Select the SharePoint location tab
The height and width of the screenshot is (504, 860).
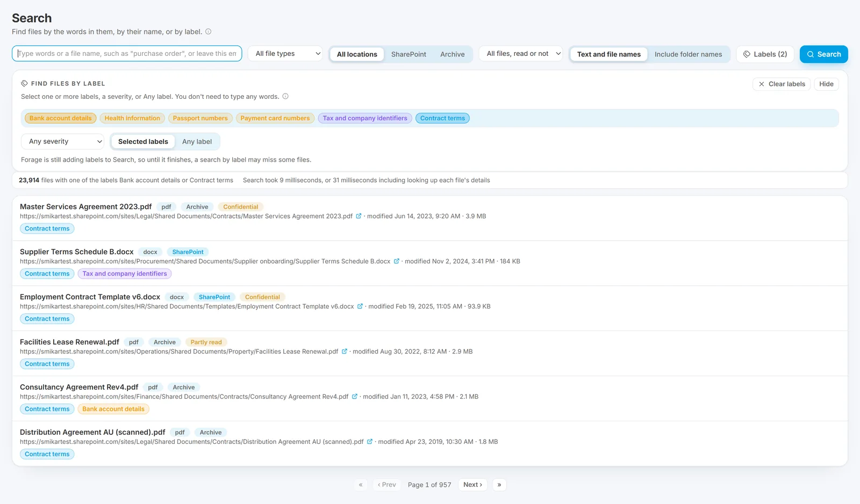pyautogui.click(x=408, y=54)
